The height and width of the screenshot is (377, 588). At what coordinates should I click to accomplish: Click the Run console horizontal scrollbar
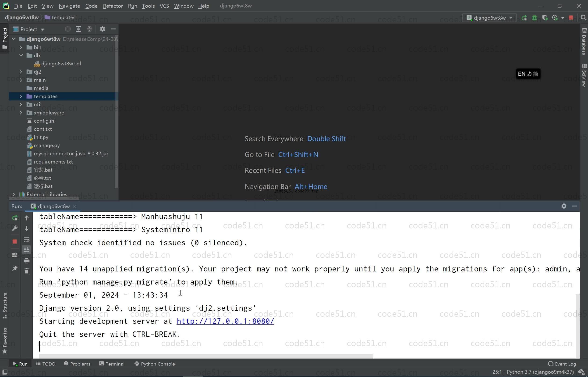point(206,356)
